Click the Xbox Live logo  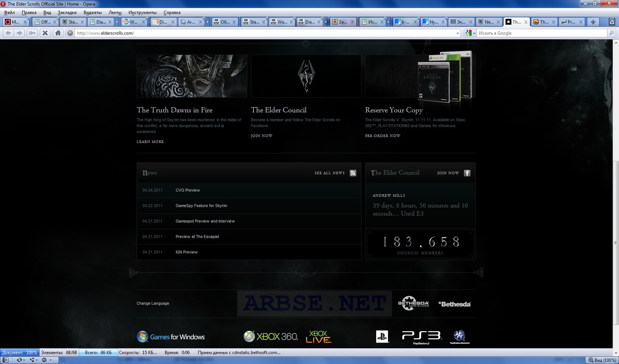(318, 337)
